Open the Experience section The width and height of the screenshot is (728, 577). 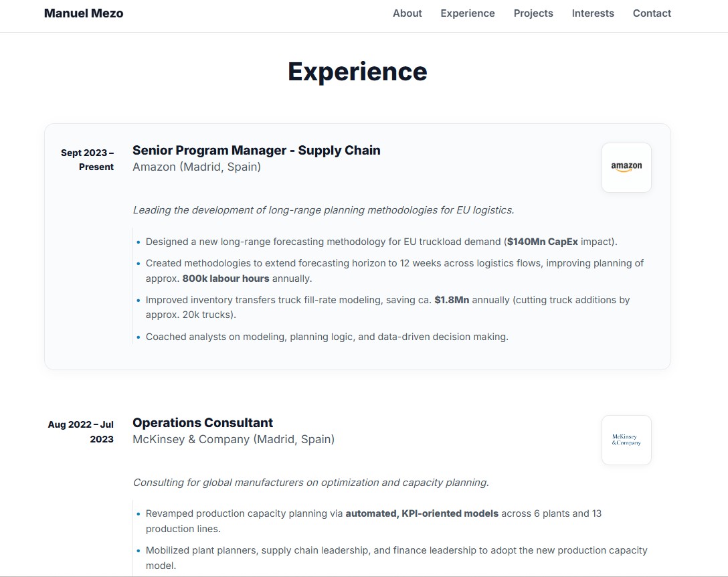pyautogui.click(x=467, y=13)
